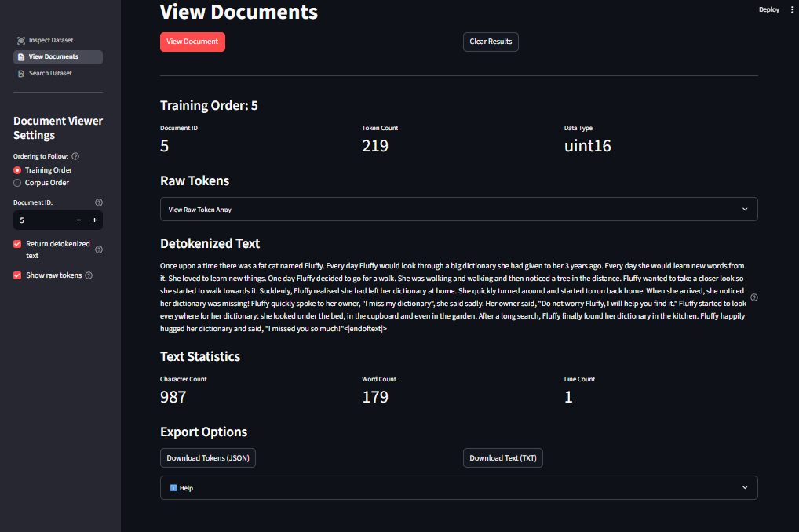Uncheck the Return detokenized text checkbox
The width and height of the screenshot is (799, 532).
coord(18,244)
